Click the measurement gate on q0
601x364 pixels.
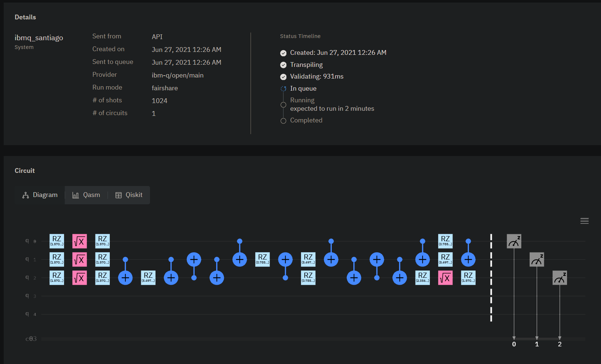coord(514,241)
